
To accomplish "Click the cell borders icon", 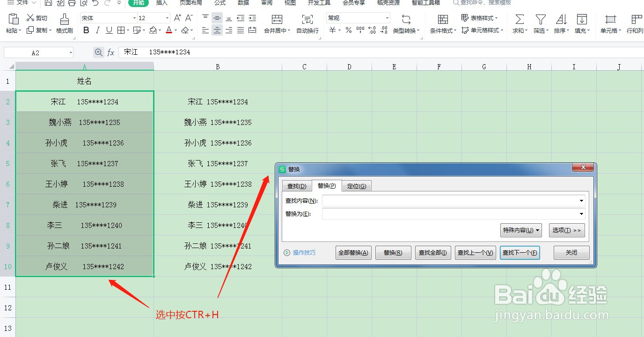I will coord(121,30).
